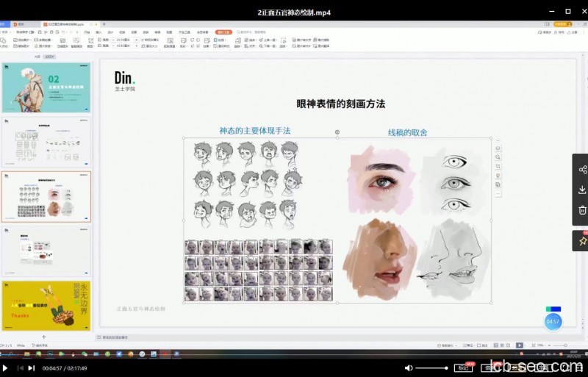Toggle the 自动保存 switch

coord(32,32)
